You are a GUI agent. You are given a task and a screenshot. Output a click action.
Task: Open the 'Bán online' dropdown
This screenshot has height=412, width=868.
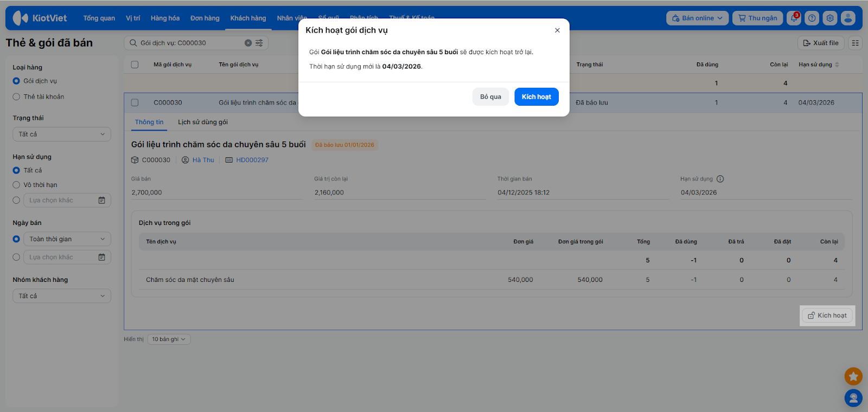point(697,18)
